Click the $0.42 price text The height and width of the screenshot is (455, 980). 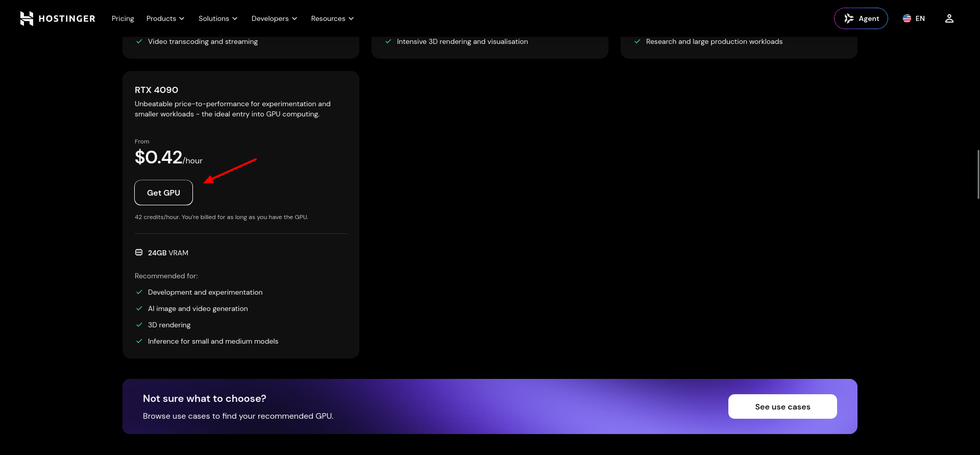[159, 157]
